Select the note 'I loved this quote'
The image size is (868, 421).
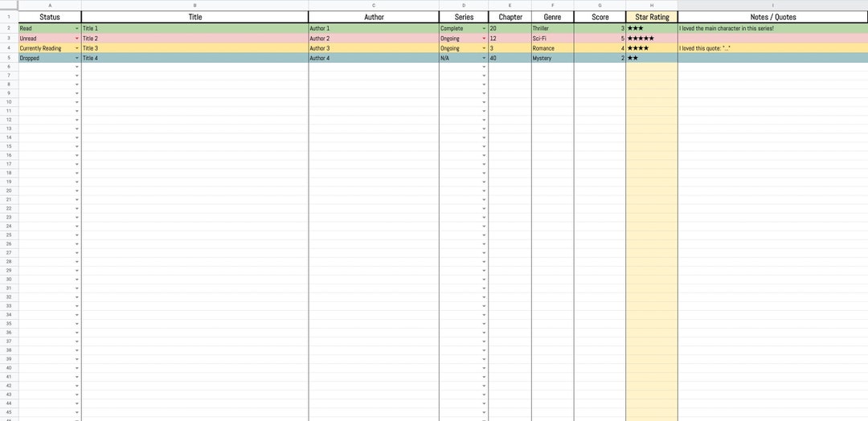tap(773, 49)
